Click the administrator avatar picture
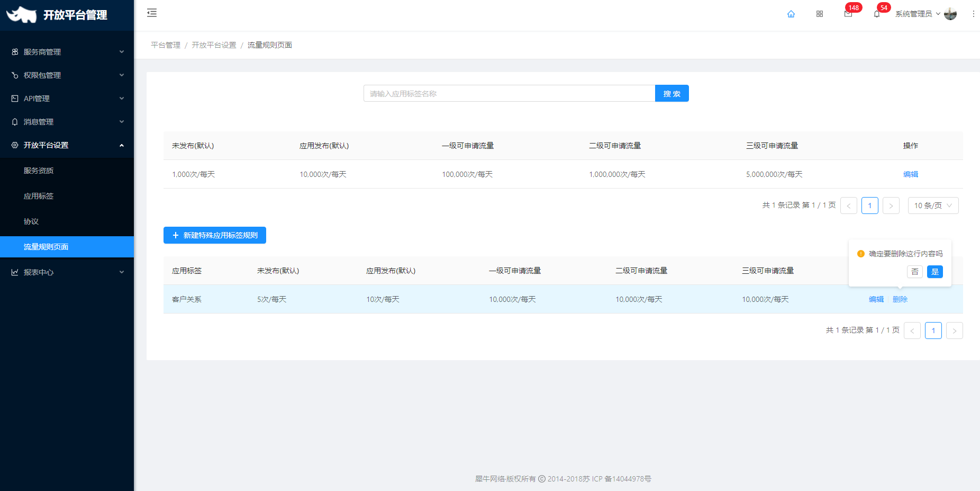Viewport: 980px width, 491px height. click(x=950, y=14)
